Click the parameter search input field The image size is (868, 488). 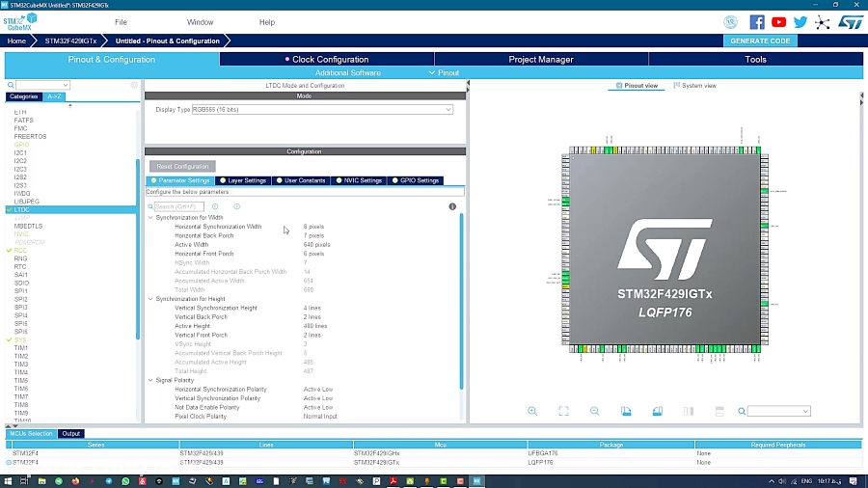[x=179, y=206]
